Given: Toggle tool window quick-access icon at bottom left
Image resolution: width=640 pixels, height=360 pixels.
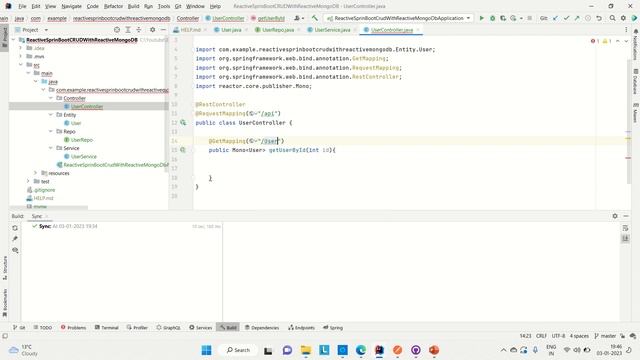Looking at the screenshot, I should point(5,336).
